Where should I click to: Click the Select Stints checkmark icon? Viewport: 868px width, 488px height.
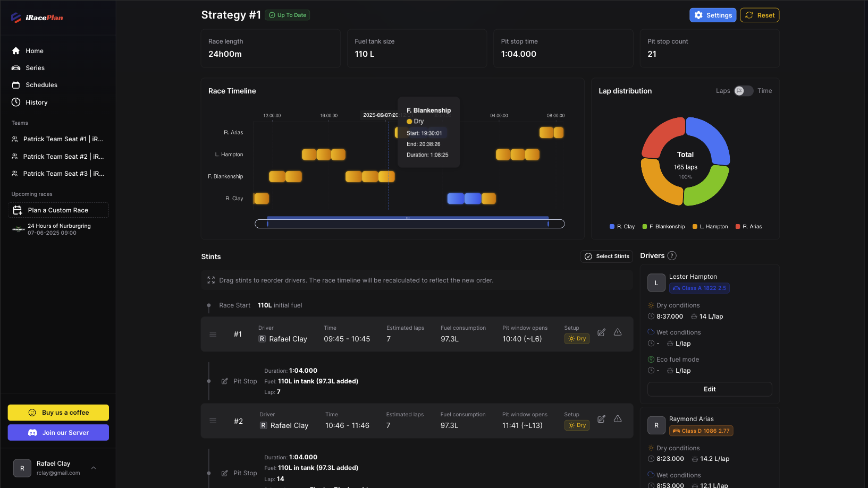click(588, 256)
